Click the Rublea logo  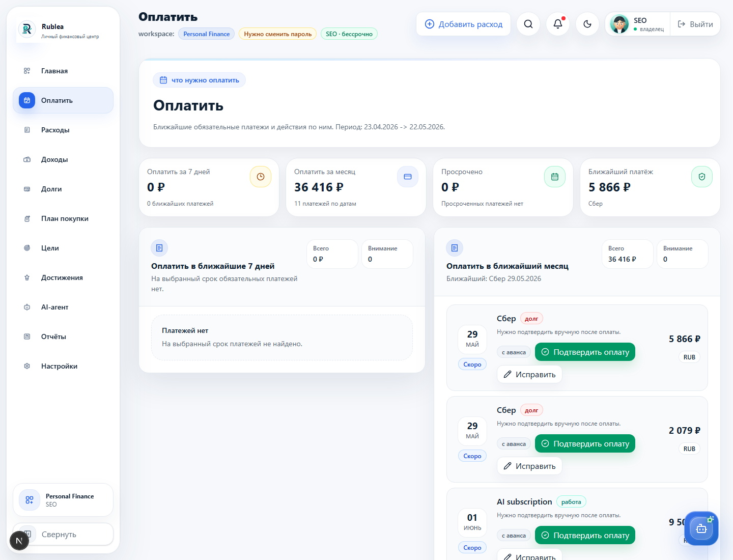point(27,30)
